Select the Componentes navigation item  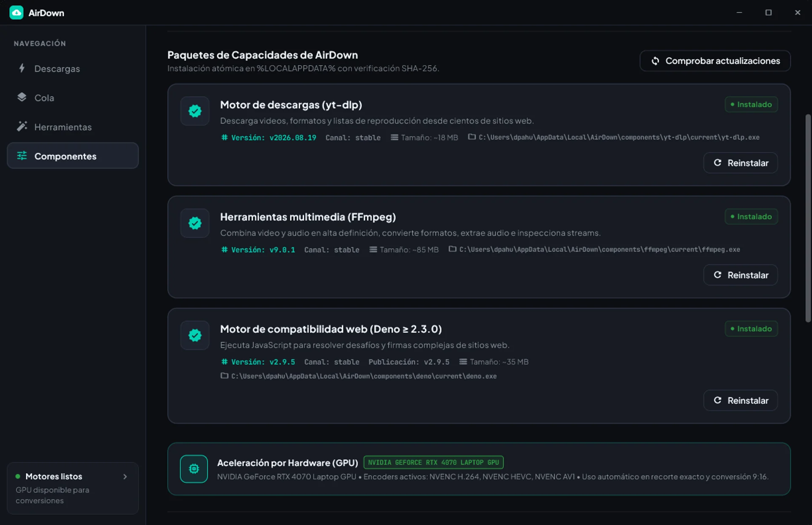coord(73,156)
